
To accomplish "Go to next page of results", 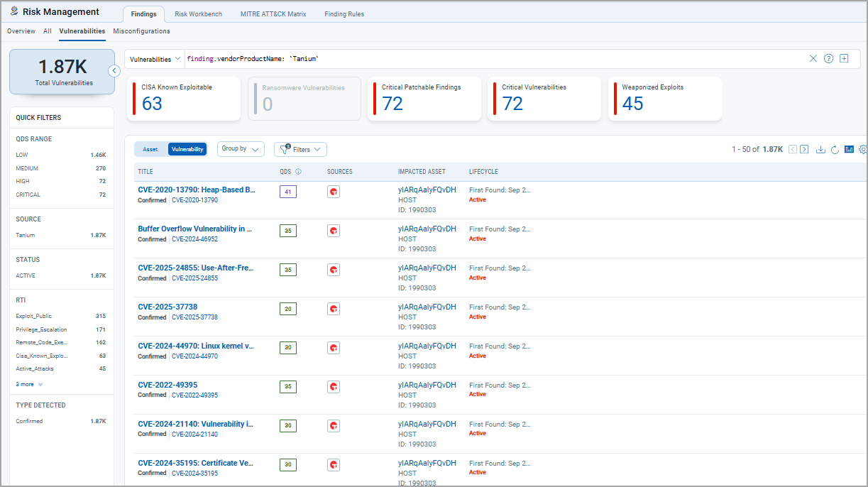I will point(804,149).
